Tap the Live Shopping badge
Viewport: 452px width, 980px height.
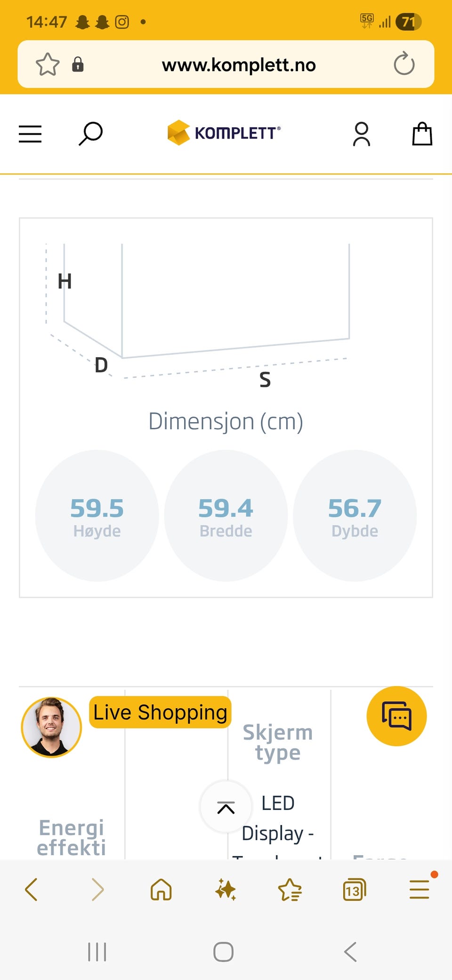(160, 712)
